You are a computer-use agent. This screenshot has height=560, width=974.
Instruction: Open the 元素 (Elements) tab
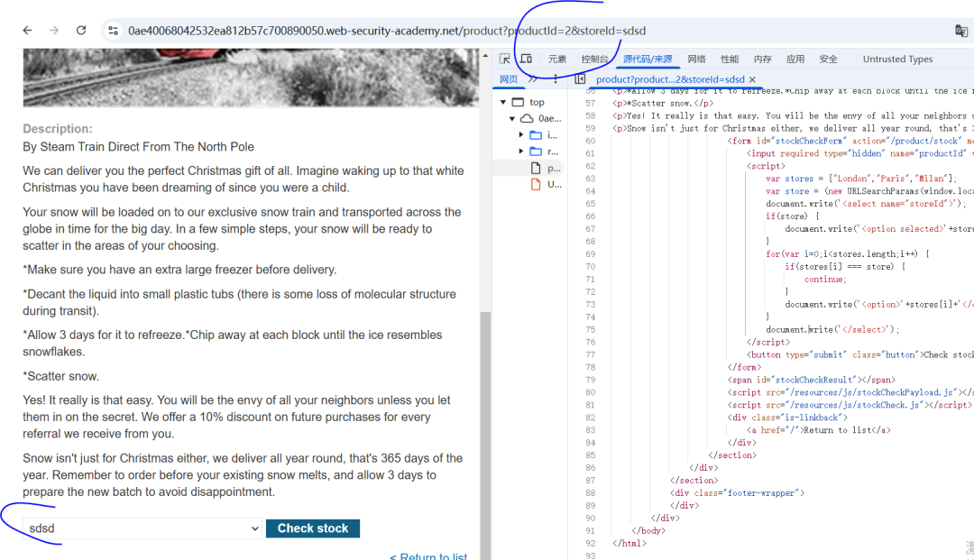(x=557, y=59)
